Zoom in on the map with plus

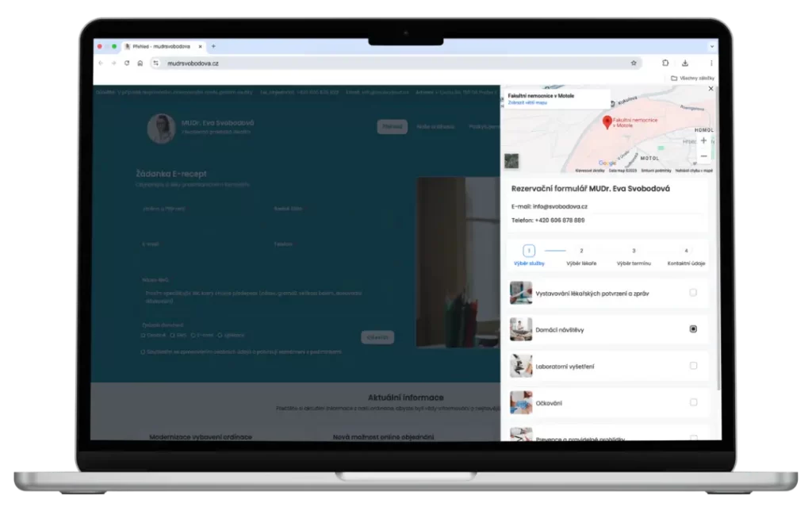(x=704, y=140)
